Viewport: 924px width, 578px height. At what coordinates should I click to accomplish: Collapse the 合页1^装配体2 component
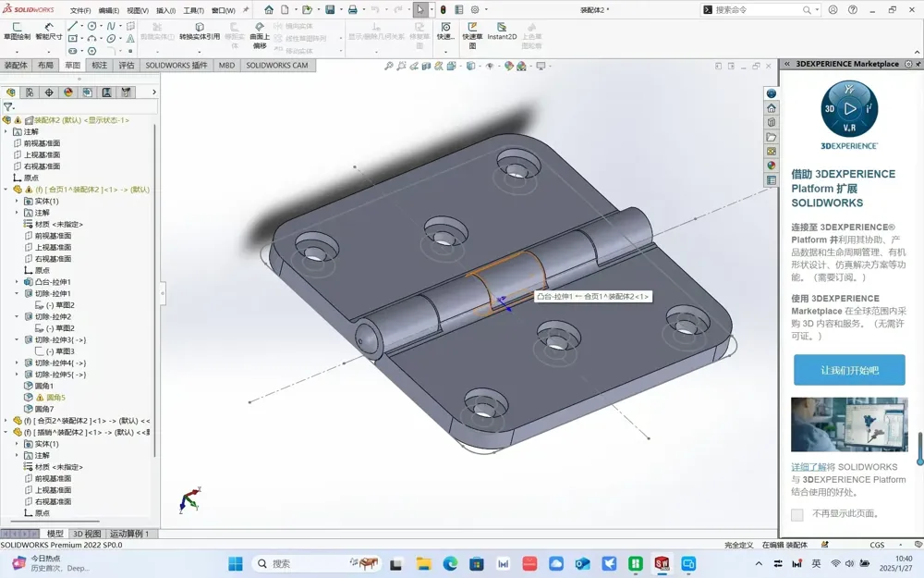(x=6, y=190)
